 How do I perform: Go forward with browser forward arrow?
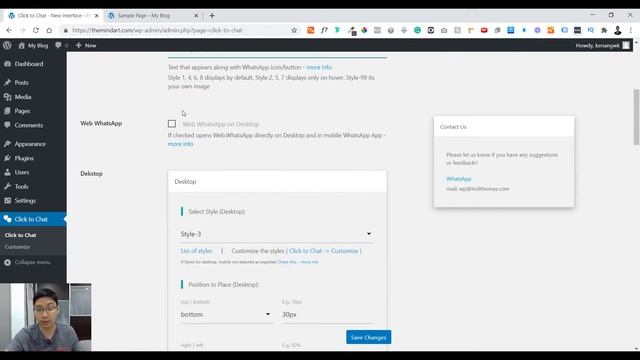pyautogui.click(x=22, y=30)
